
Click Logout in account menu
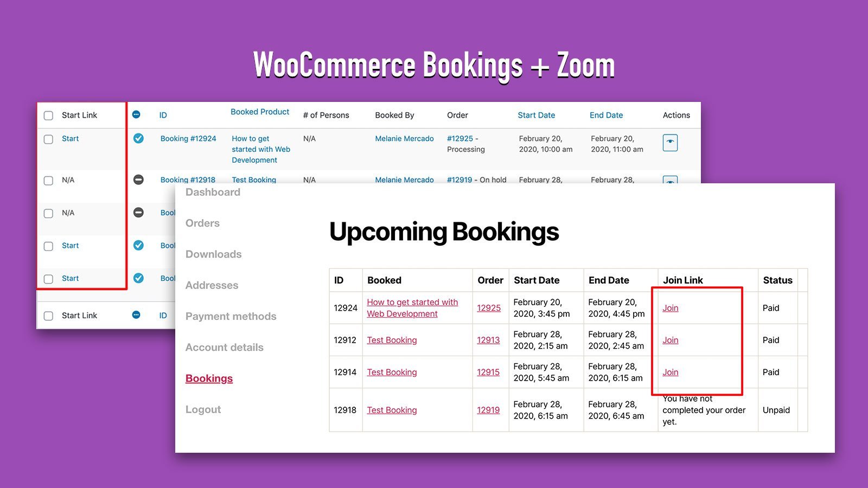tap(203, 409)
